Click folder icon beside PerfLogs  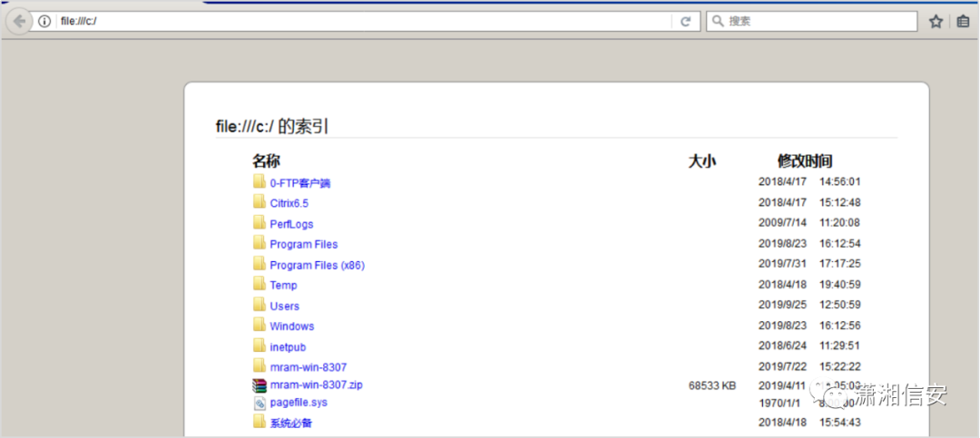pyautogui.click(x=260, y=222)
